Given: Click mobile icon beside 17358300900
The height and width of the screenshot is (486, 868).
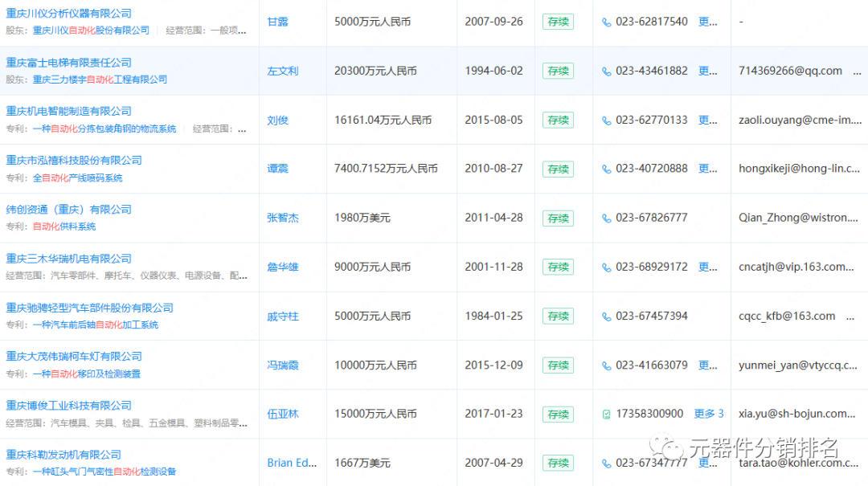Looking at the screenshot, I should click(606, 415).
